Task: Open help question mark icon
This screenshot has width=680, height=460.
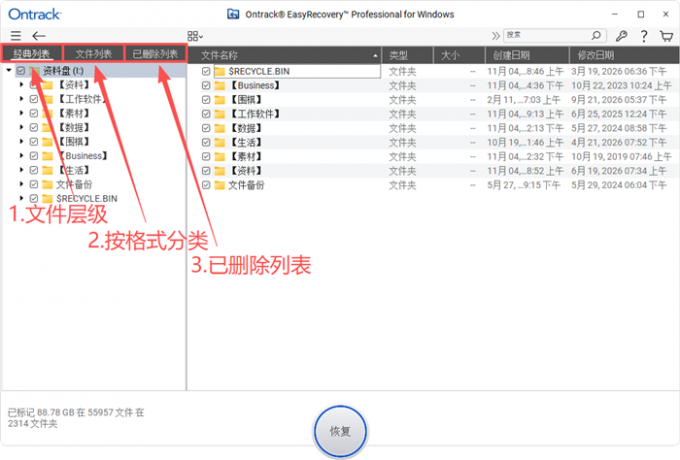Action: click(x=644, y=36)
